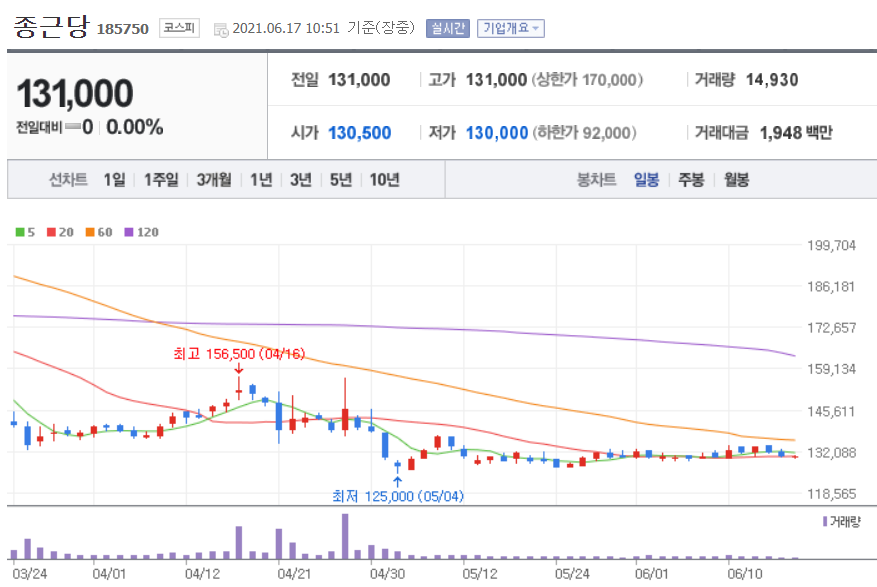
Task: Switch to 일봉 daily candle chart
Action: (x=646, y=179)
